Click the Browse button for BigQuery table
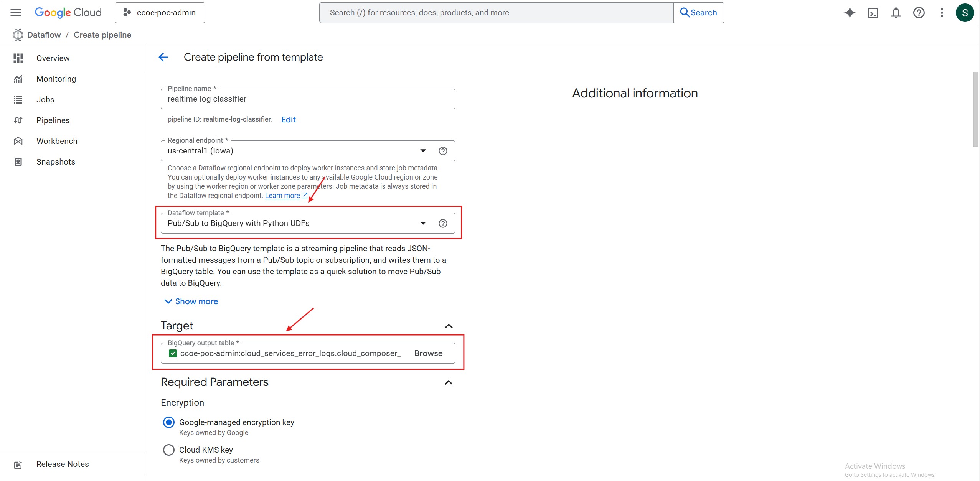Screen dimensions: 980x481 click(x=428, y=353)
